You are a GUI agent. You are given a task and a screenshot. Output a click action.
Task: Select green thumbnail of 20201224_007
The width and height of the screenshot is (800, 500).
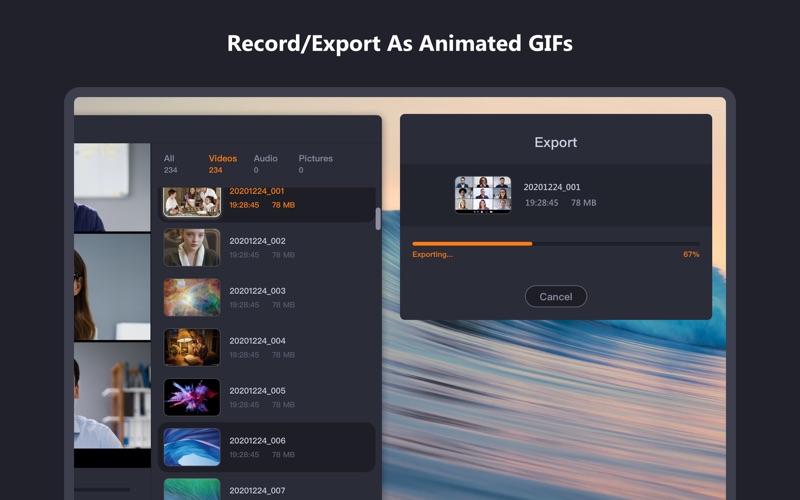(192, 489)
